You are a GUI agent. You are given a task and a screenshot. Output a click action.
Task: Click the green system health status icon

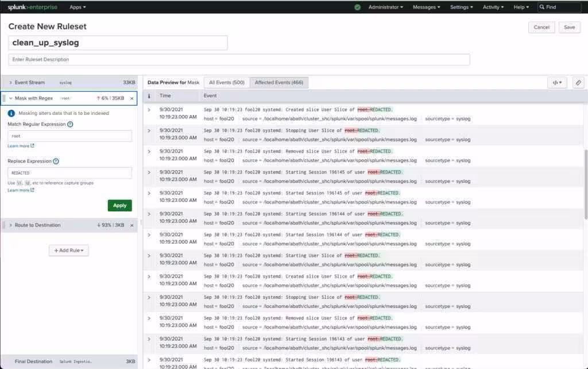coord(358,7)
